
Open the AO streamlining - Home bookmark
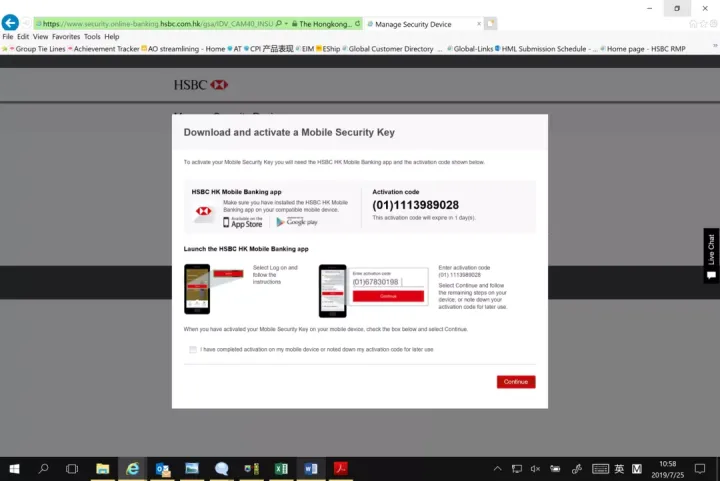click(183, 49)
